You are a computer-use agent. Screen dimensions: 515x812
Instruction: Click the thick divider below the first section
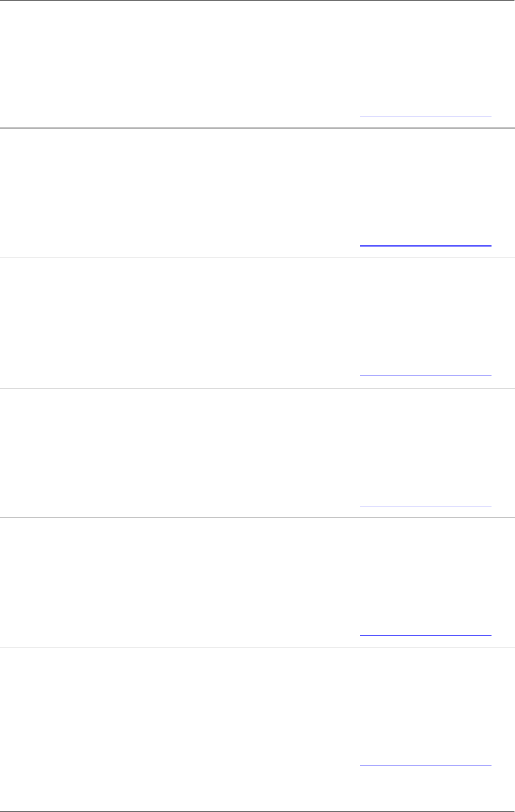[257, 128]
